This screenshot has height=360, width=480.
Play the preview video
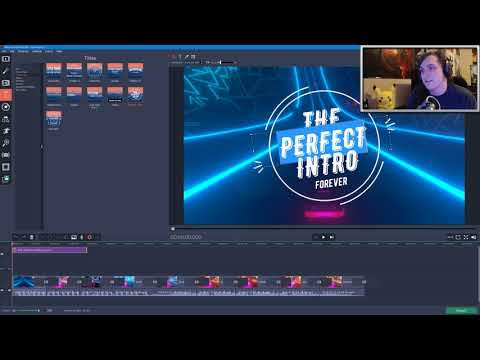point(323,237)
